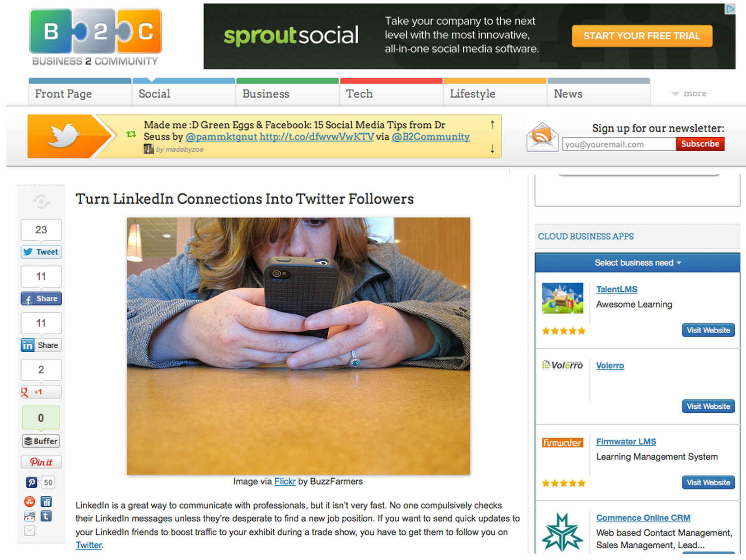Open 'Select business need' dropdown
Screen dimensions: 746x560
click(x=637, y=263)
